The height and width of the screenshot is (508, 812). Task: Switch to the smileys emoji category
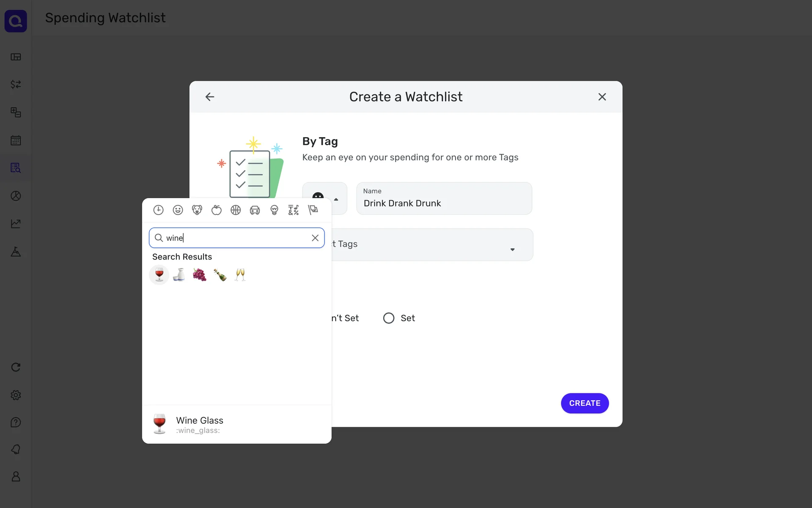point(178,210)
